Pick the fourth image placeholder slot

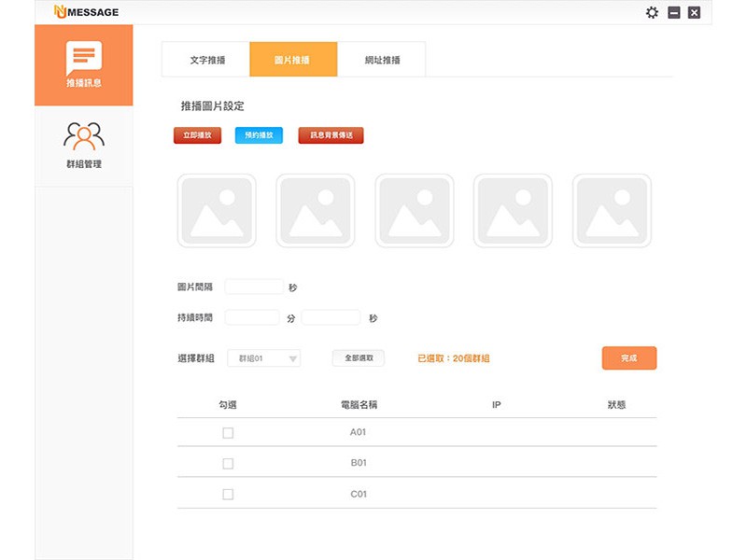point(513,211)
